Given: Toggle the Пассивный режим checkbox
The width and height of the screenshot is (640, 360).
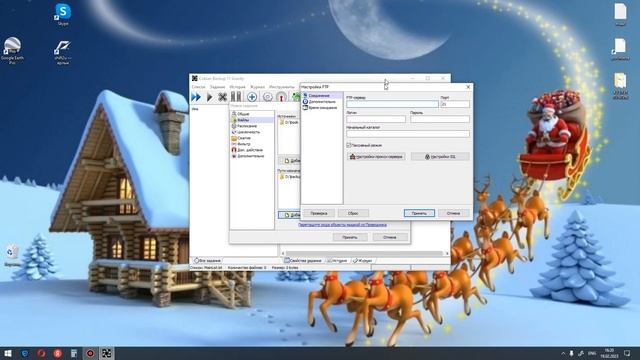Looking at the screenshot, I should tap(349, 145).
